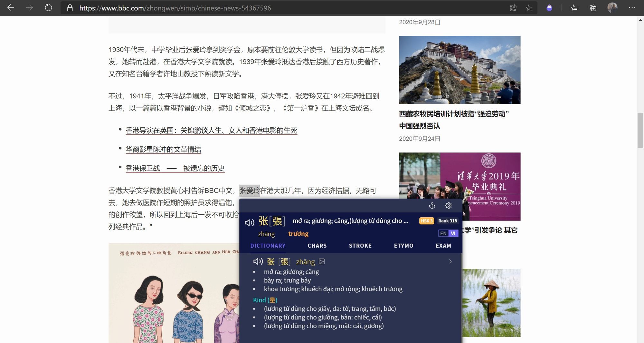Open the favorites list

(574, 8)
